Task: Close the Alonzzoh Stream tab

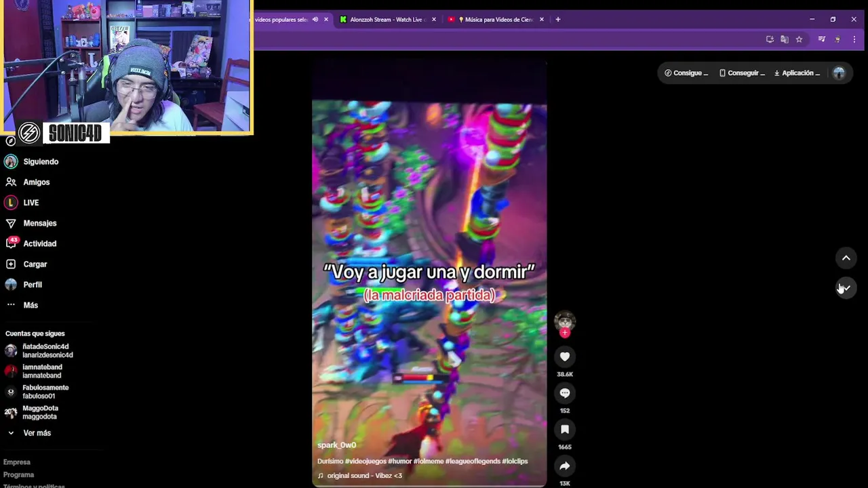Action: pos(434,20)
